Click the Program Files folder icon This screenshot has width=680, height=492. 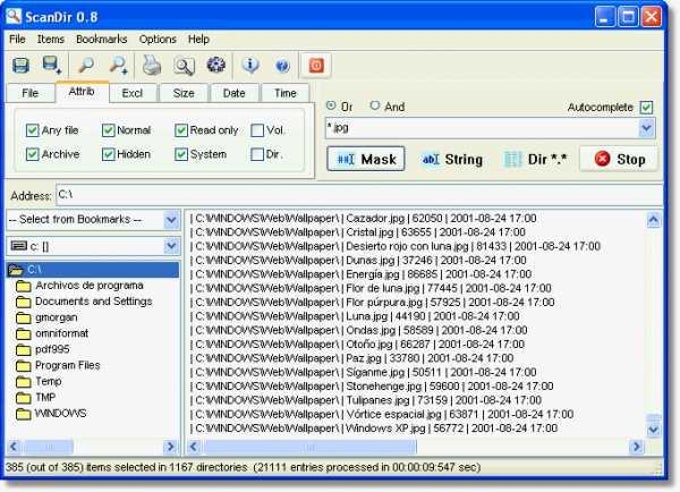23,366
